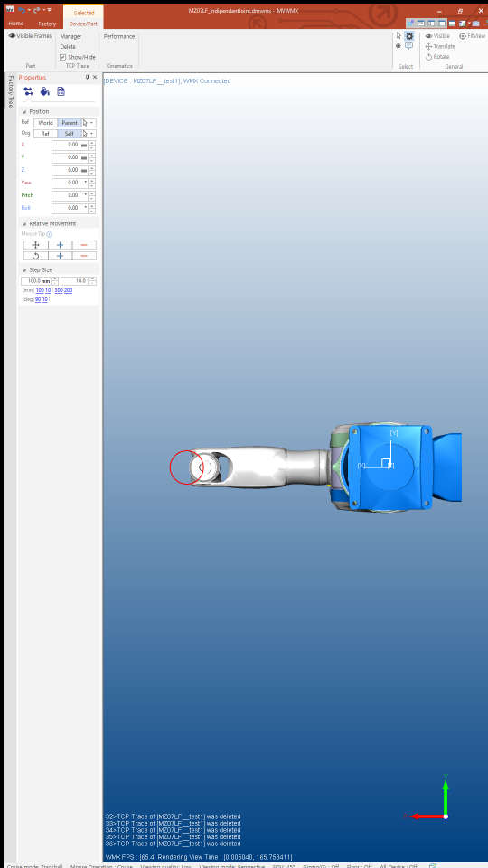Click the 90 deg step size link
The image size is (488, 868).
click(38, 299)
